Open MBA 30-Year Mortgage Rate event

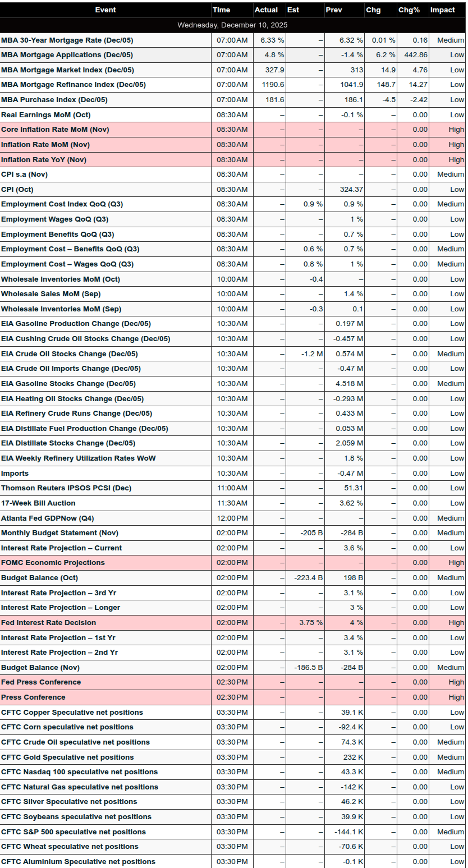(67, 40)
